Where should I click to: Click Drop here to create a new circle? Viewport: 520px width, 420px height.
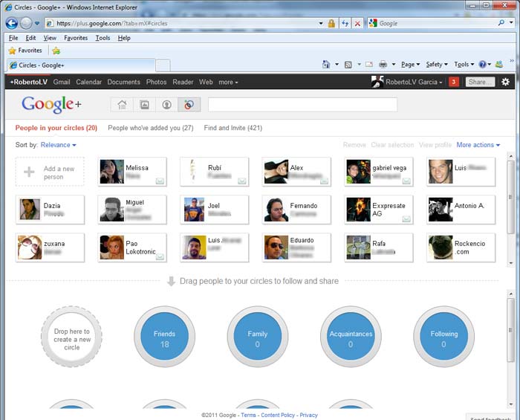[71, 337]
